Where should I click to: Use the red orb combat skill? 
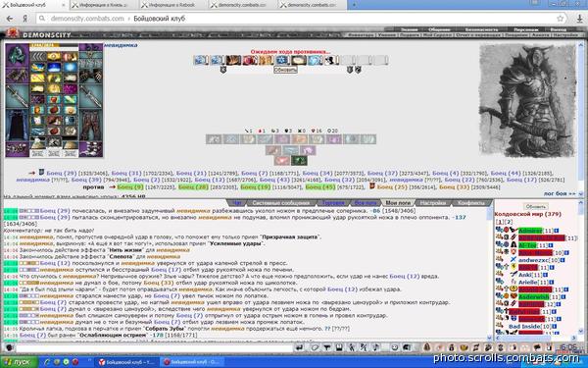tap(249, 60)
